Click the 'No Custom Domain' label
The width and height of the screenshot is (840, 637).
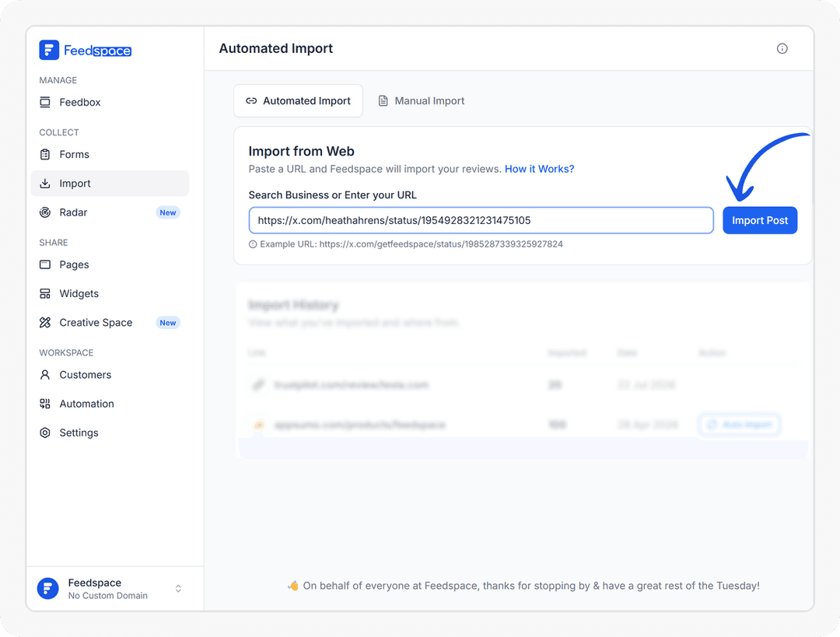107,596
